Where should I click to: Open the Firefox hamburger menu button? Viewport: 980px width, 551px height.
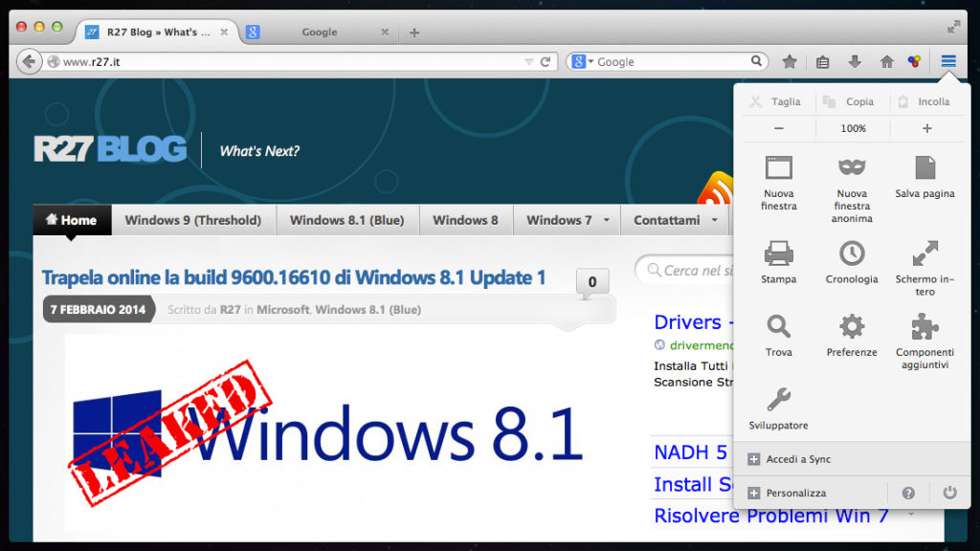948,61
